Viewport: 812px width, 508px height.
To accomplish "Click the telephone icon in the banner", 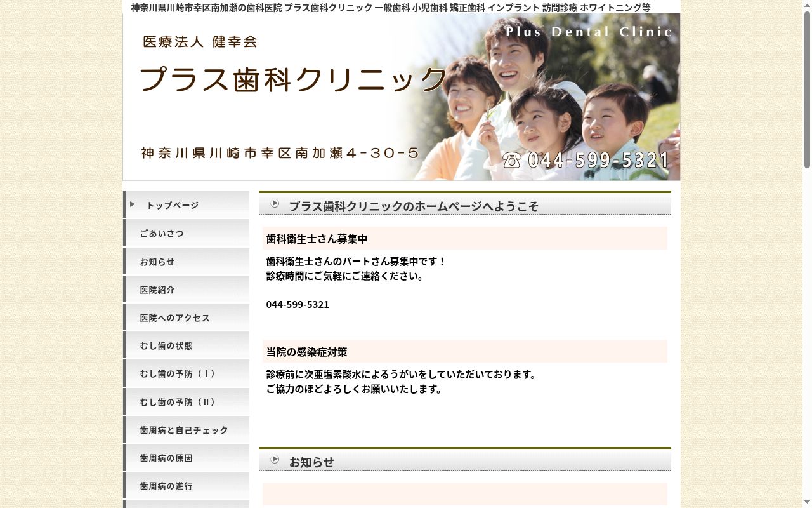I will pos(512,160).
